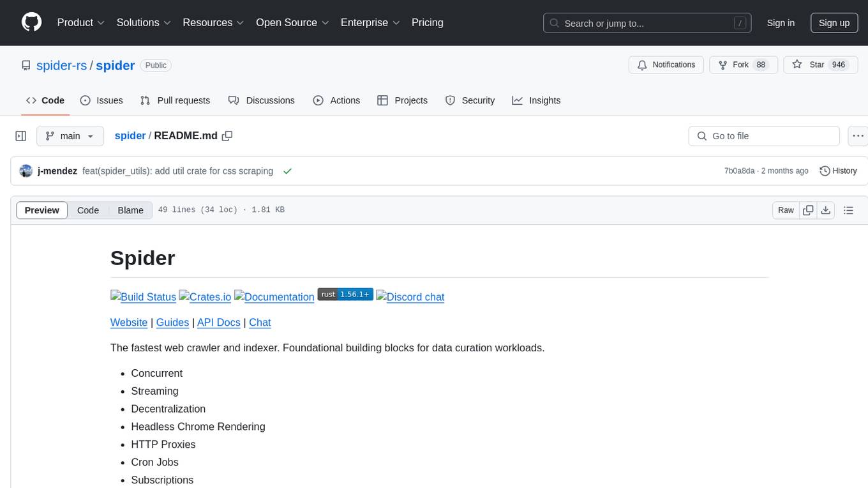Open the main branch selector
Viewport: 868px width, 488px height.
70,136
